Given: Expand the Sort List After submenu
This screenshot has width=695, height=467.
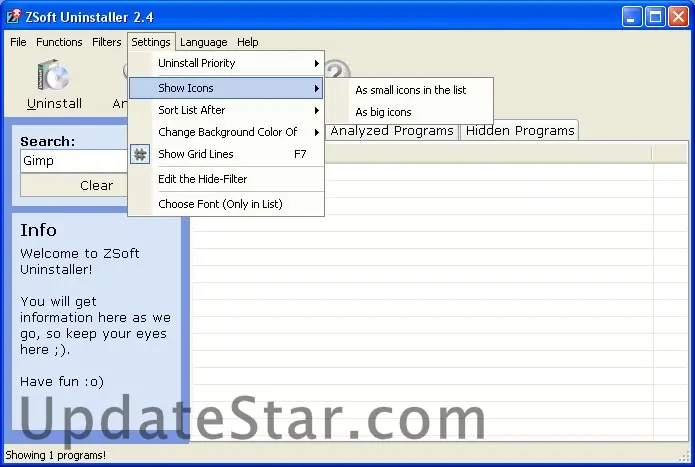Looking at the screenshot, I should [226, 110].
